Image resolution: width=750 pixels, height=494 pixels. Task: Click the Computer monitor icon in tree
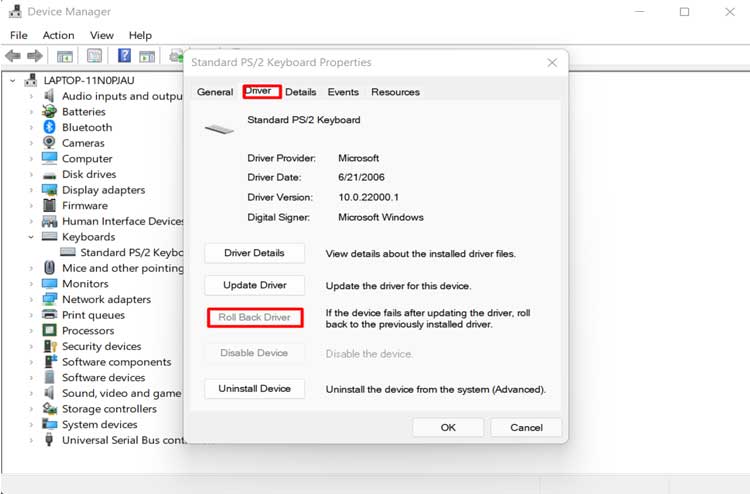[x=49, y=158]
